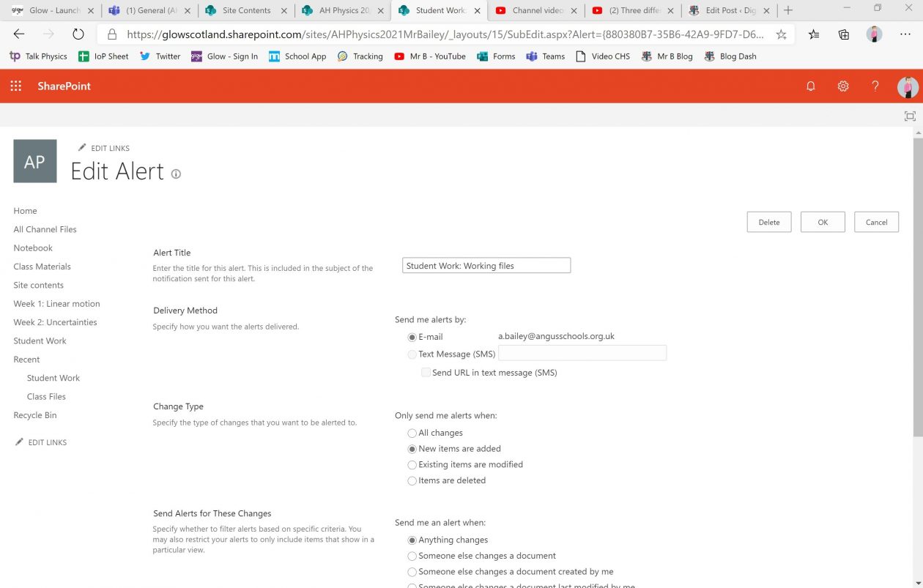This screenshot has height=588, width=923.
Task: Toggle focus on content mode icon
Action: (x=910, y=116)
